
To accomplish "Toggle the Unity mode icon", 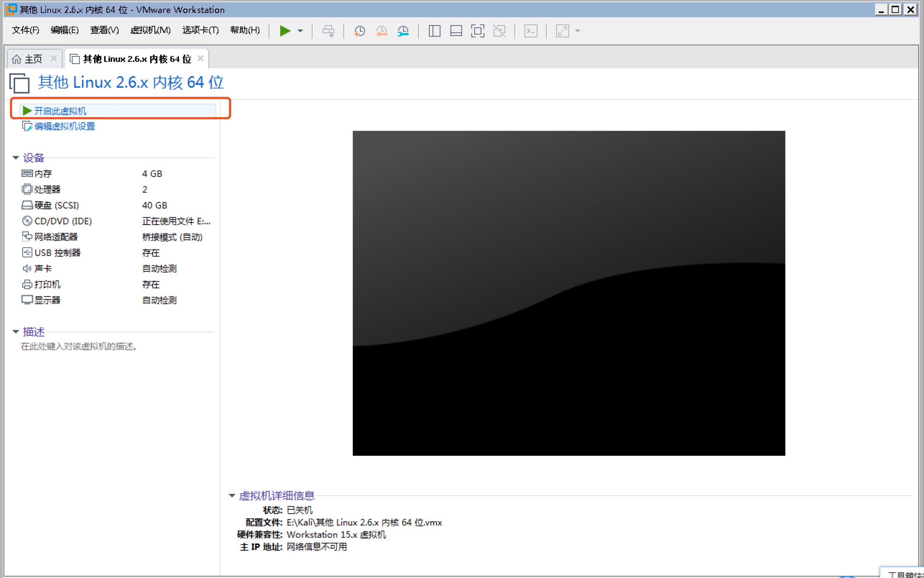I will pos(499,31).
